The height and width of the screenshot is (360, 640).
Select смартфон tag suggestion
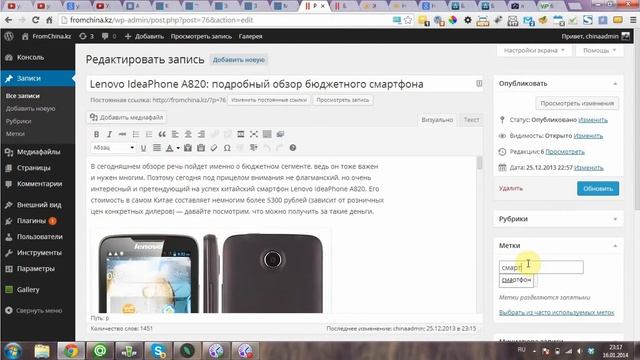(x=516, y=280)
